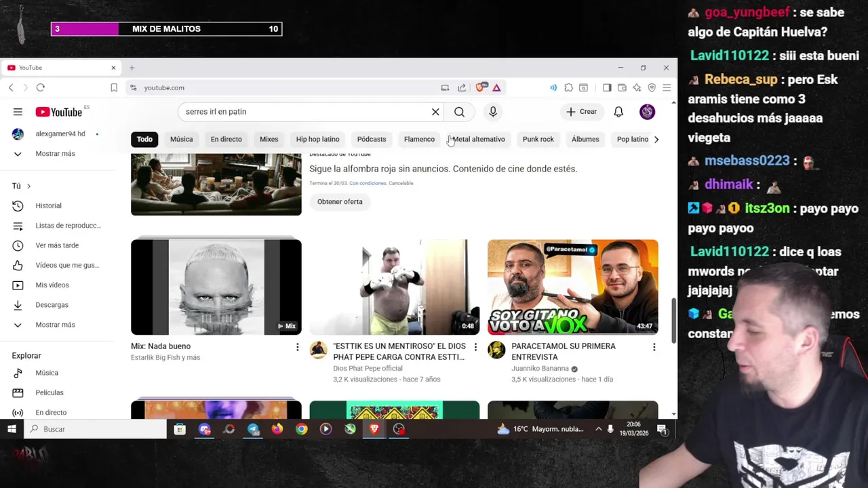868x488 pixels.
Task: Open the Brave Rewards triangle icon
Action: (496, 87)
